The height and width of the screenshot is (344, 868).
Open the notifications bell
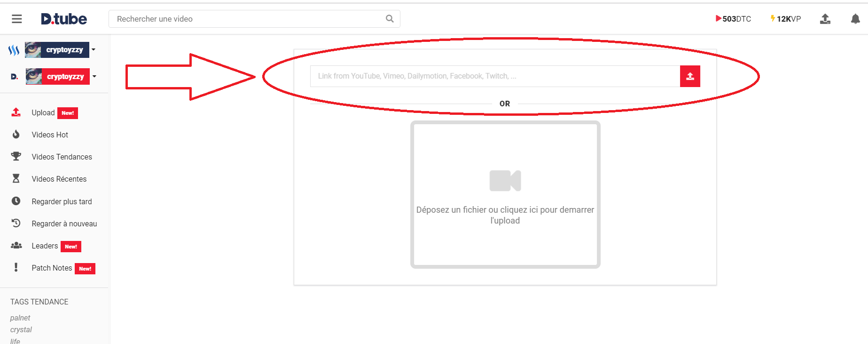pos(855,19)
